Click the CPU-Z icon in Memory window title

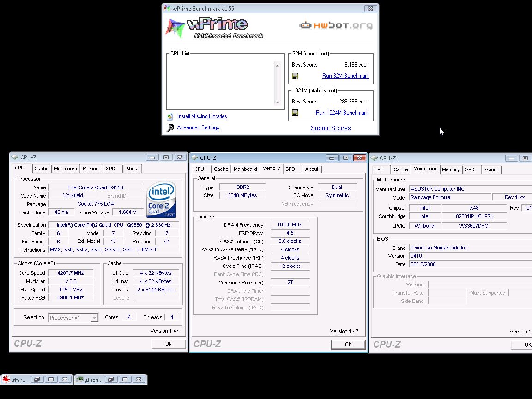(x=195, y=158)
